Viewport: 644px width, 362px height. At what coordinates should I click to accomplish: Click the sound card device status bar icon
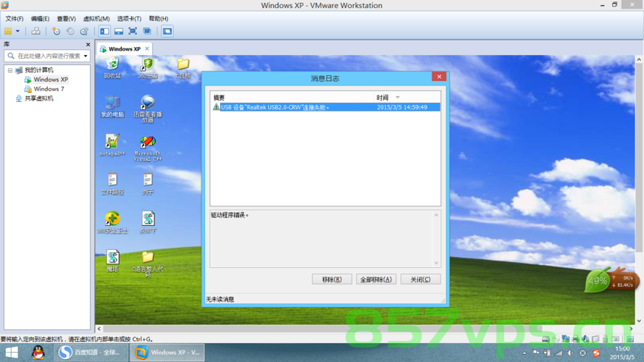pyautogui.click(x=585, y=339)
